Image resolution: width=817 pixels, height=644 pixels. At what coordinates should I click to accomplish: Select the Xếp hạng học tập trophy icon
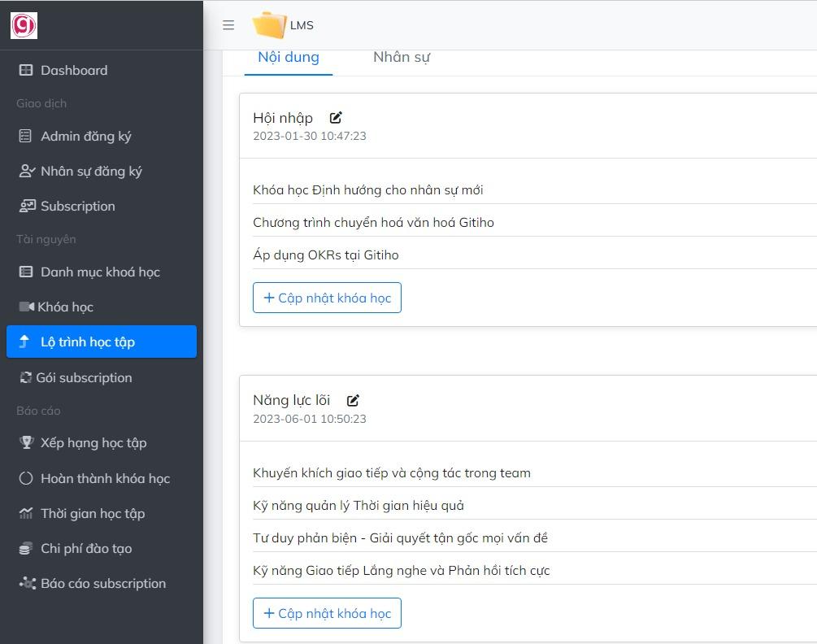[25, 443]
